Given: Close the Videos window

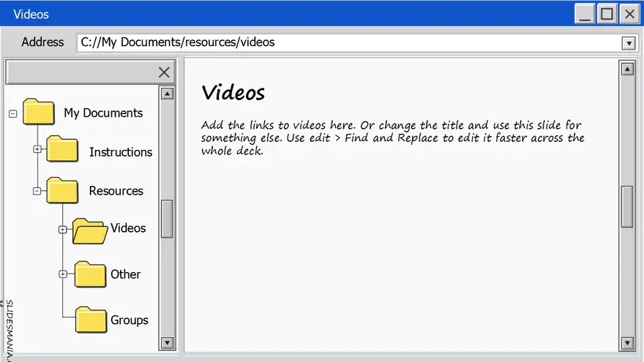Looking at the screenshot, I should pyautogui.click(x=629, y=15).
